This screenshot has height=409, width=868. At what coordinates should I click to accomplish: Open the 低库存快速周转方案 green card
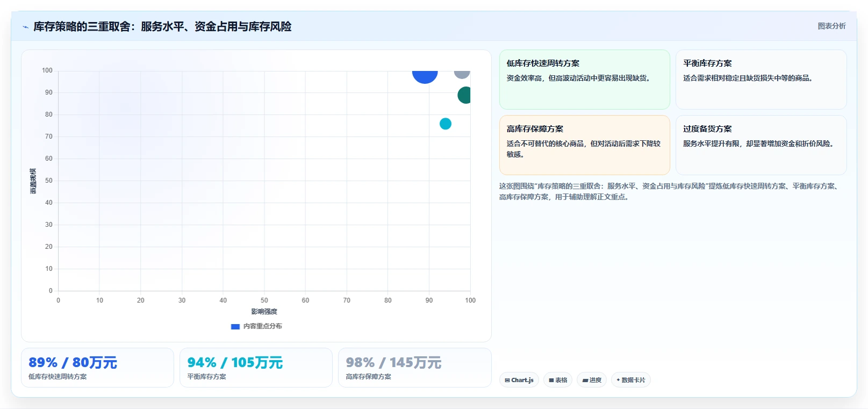click(x=584, y=80)
